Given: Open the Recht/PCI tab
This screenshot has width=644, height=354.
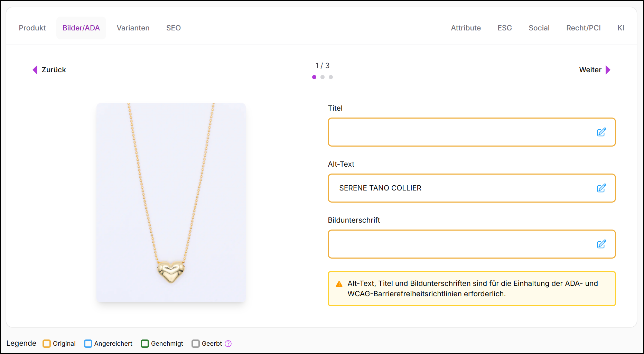Looking at the screenshot, I should (583, 28).
